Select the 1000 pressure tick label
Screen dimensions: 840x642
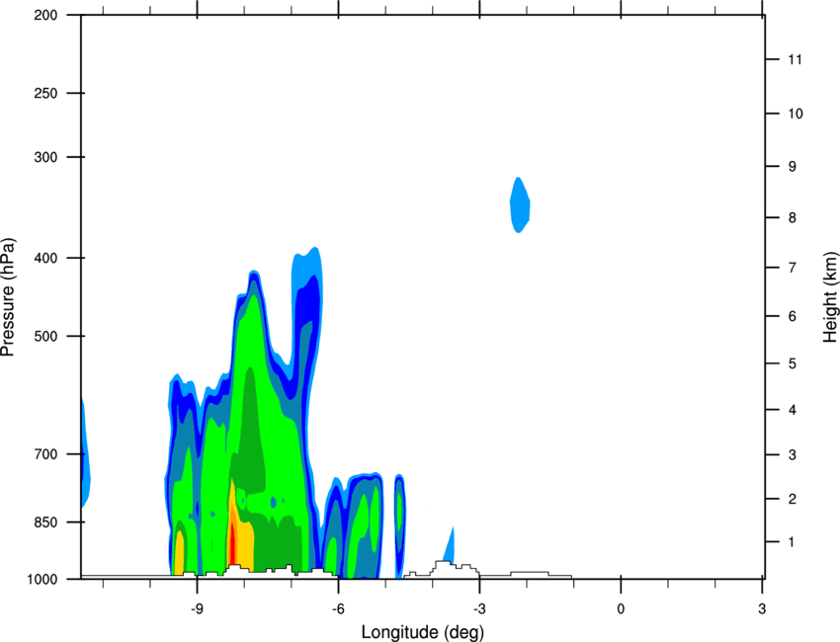pyautogui.click(x=42, y=580)
